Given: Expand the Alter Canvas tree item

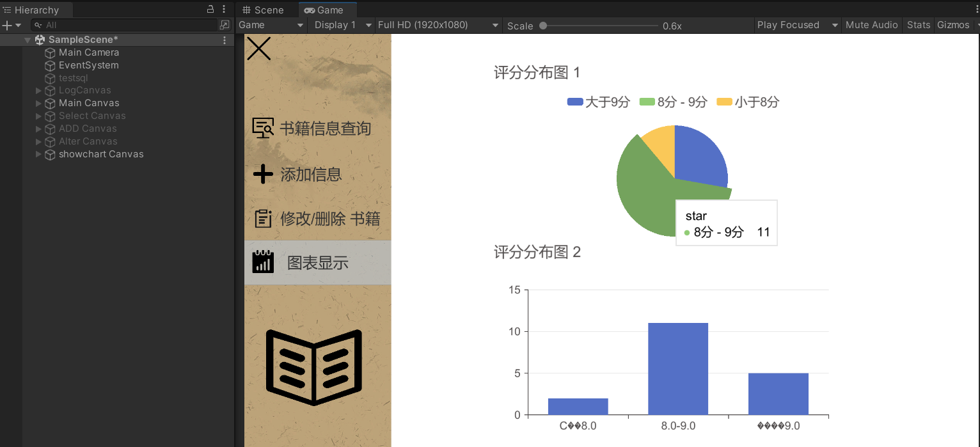Looking at the screenshot, I should pos(38,141).
